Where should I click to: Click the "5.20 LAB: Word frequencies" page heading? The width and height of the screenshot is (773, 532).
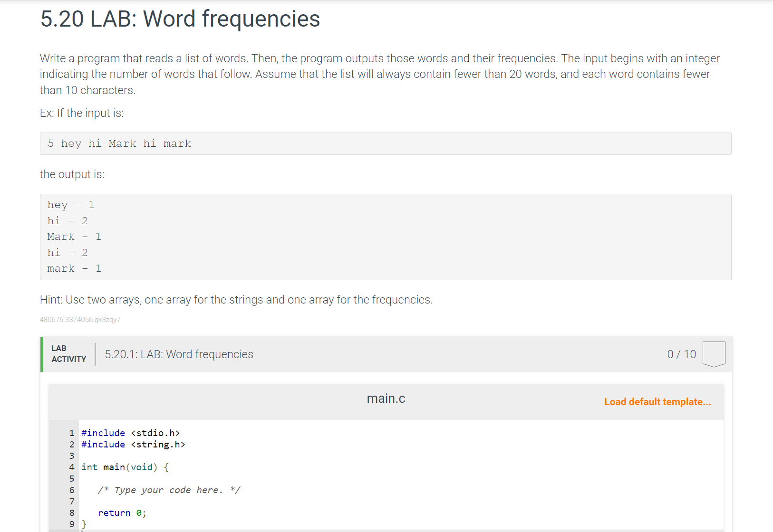pos(180,19)
